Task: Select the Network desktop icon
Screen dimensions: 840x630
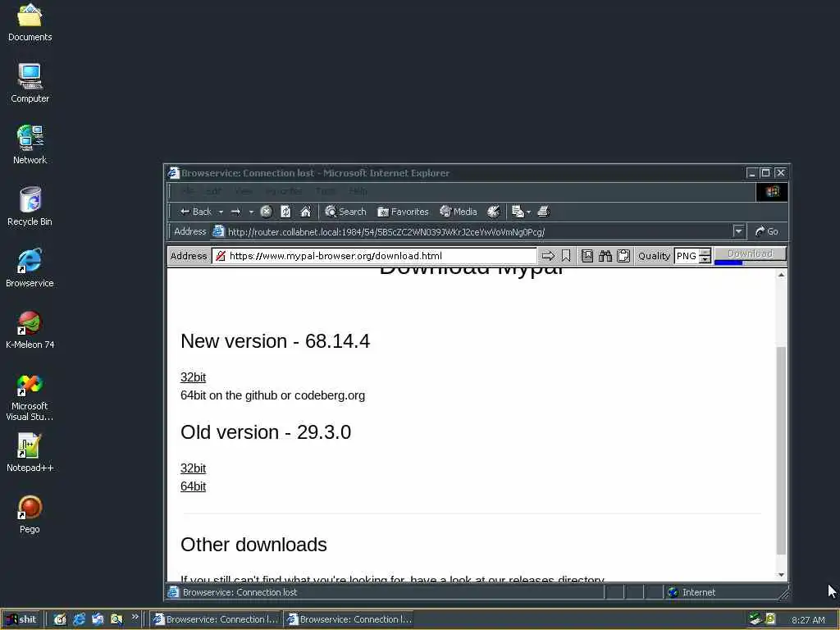Action: point(30,144)
